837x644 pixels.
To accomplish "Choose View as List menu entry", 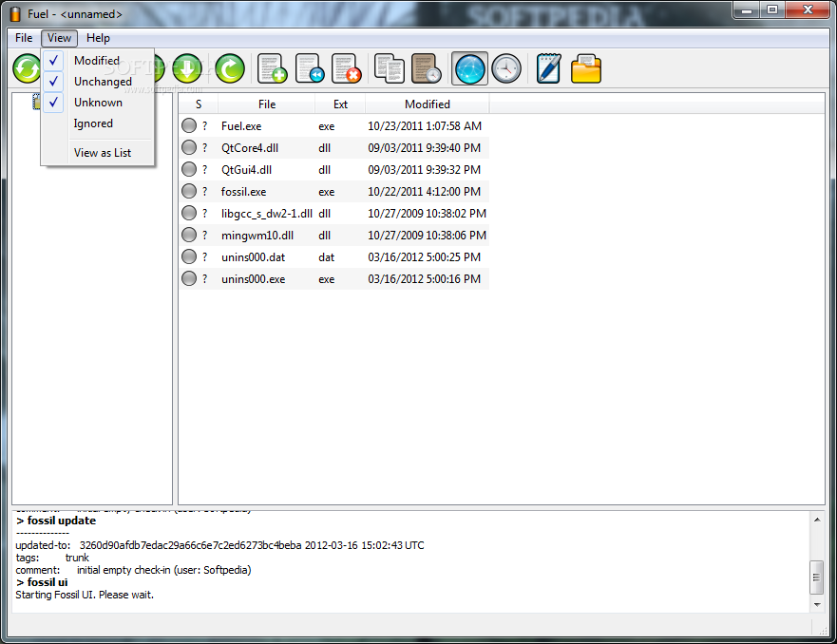I will coord(98,153).
